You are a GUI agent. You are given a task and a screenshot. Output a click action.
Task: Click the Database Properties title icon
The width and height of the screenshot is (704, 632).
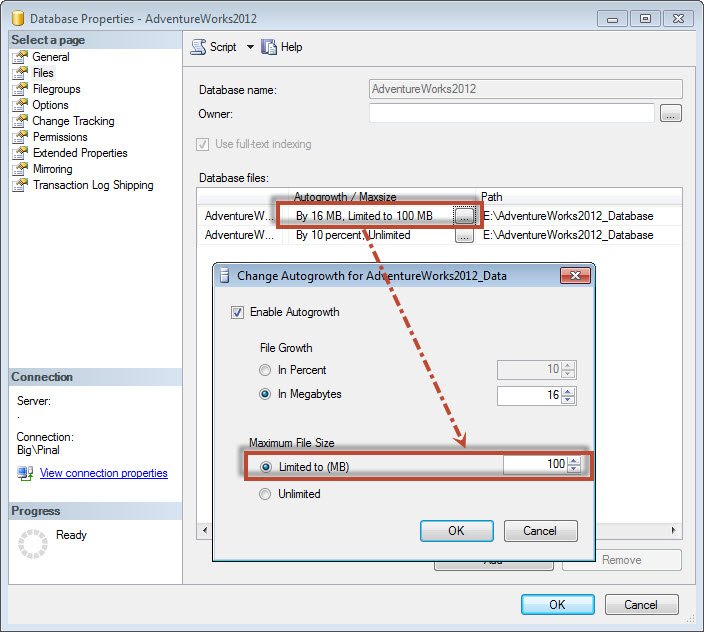[18, 18]
